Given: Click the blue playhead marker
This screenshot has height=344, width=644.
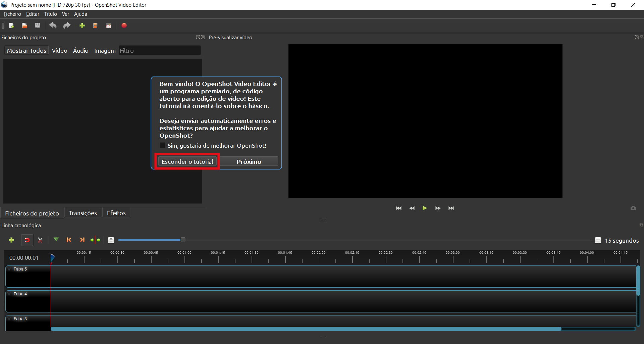Looking at the screenshot, I should coord(52,258).
